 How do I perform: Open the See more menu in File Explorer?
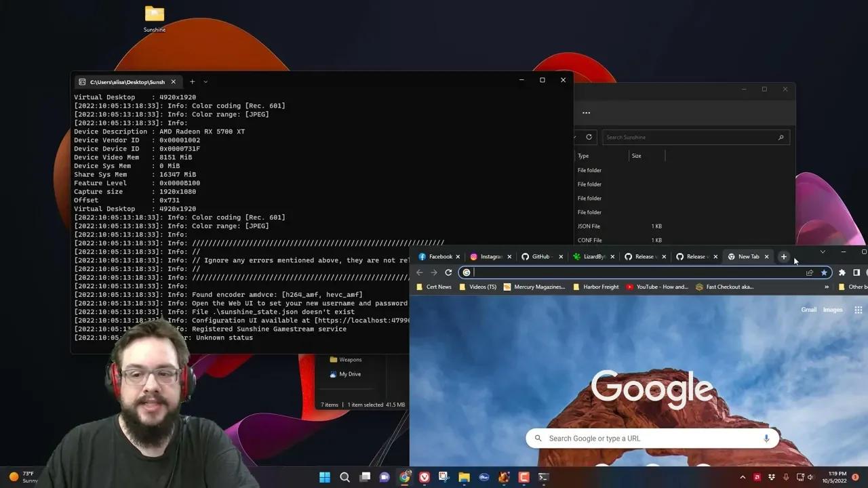coord(586,113)
